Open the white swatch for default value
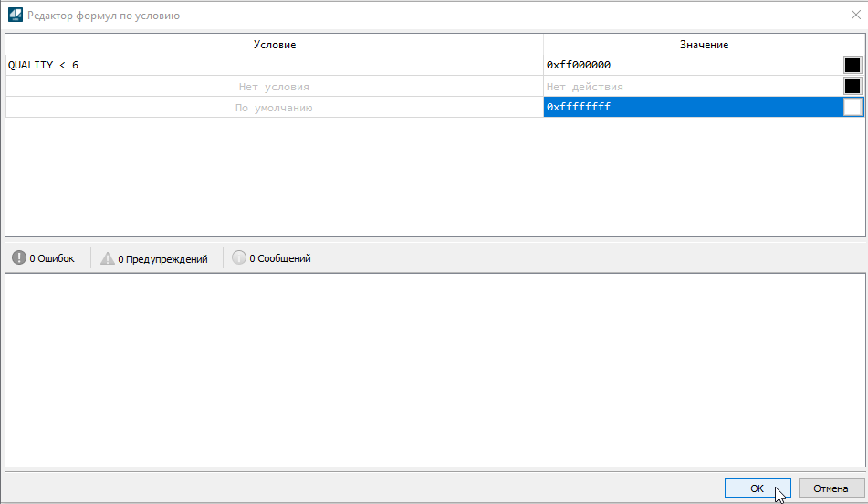Viewport: 868px width, 504px height. [852, 108]
